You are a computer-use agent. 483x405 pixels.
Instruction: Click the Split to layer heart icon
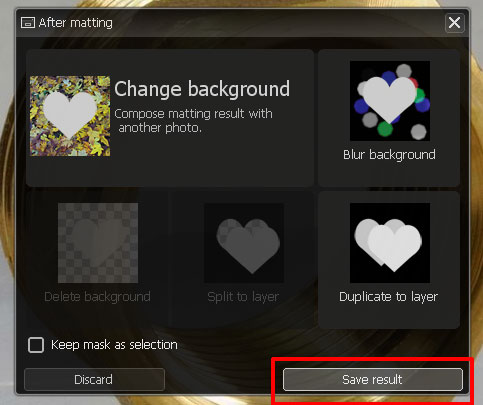point(244,243)
